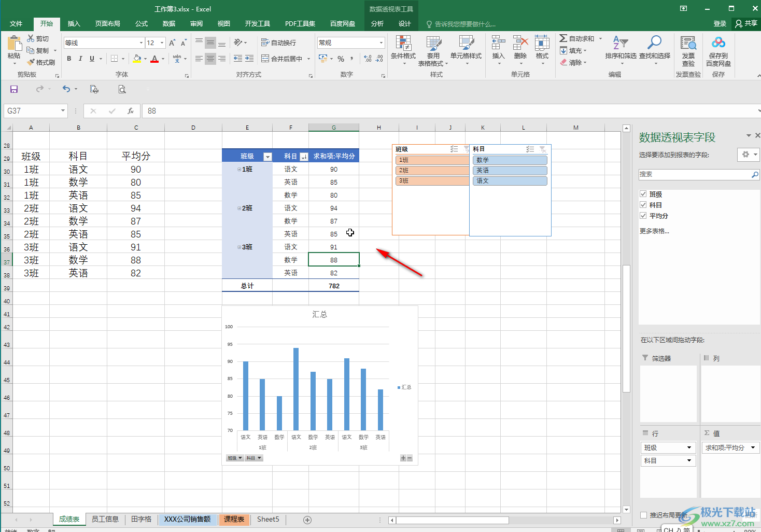Select 2班 in the 班级 slicer
761x532 pixels.
coord(431,171)
